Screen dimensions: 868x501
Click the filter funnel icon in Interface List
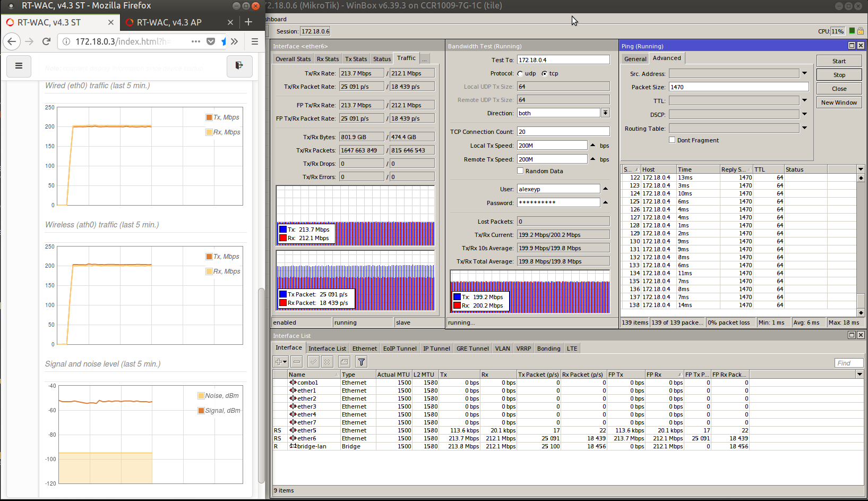[x=361, y=362]
